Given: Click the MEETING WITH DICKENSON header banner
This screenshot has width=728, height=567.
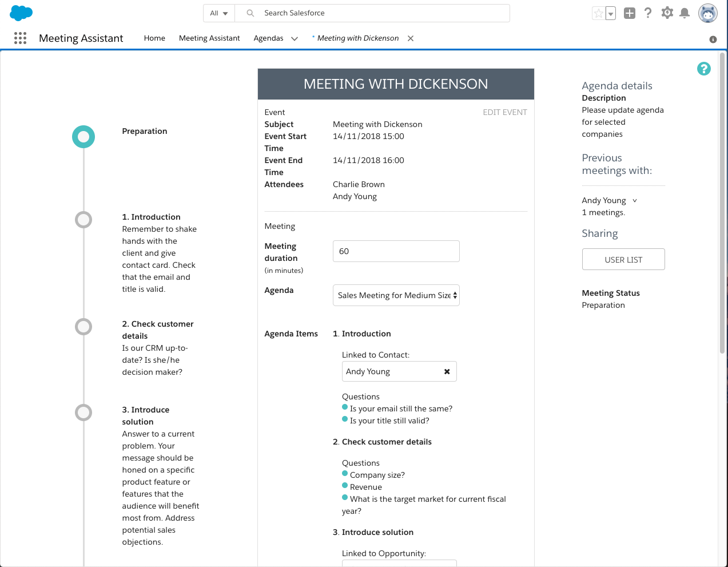Looking at the screenshot, I should pos(396,84).
